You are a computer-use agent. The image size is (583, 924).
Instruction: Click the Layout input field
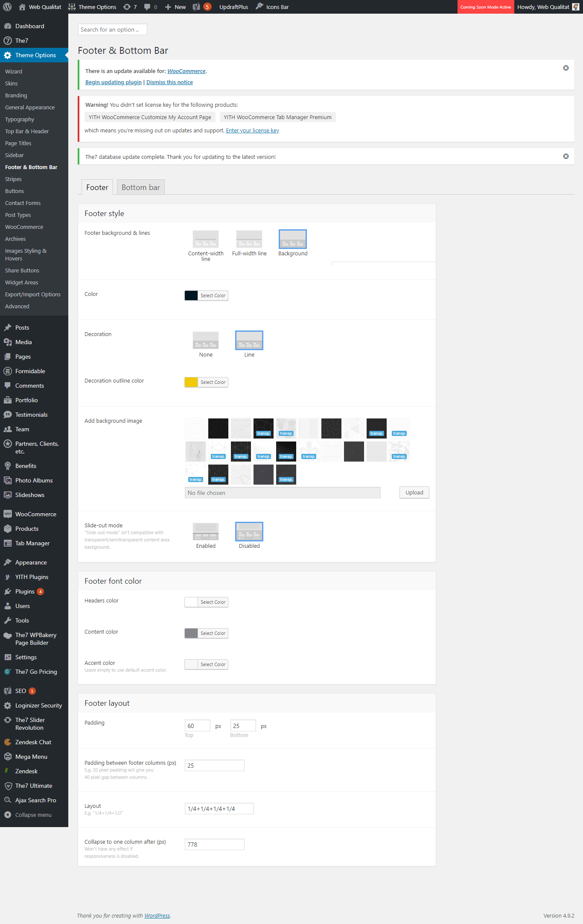coord(219,809)
